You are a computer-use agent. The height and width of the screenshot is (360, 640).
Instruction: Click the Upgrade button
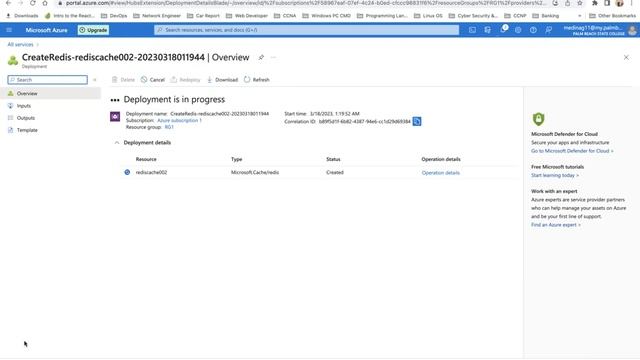(x=93, y=30)
